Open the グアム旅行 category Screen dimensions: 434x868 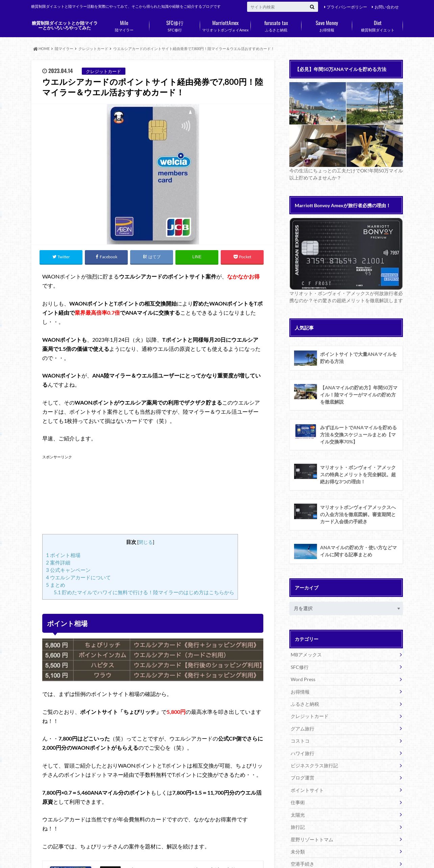pyautogui.click(x=346, y=729)
